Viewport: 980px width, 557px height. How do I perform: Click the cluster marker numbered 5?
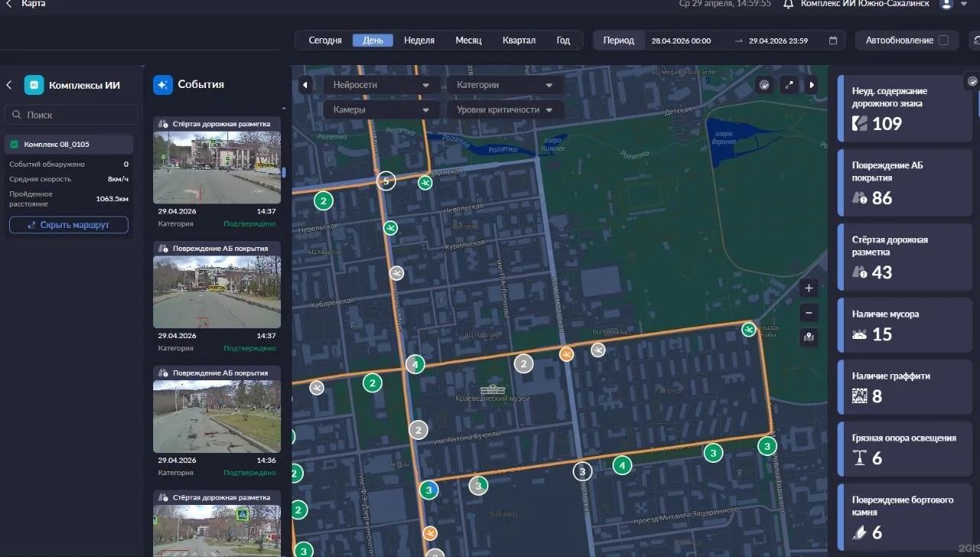tap(386, 181)
